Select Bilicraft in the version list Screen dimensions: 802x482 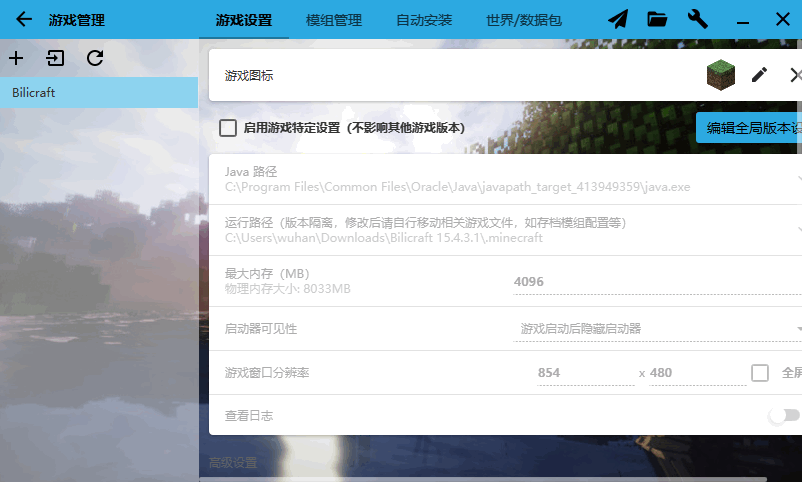[x=99, y=93]
